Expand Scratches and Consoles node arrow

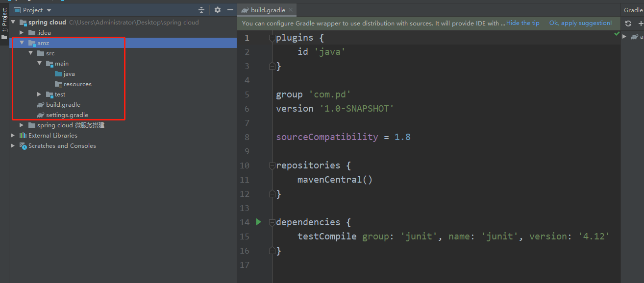13,146
